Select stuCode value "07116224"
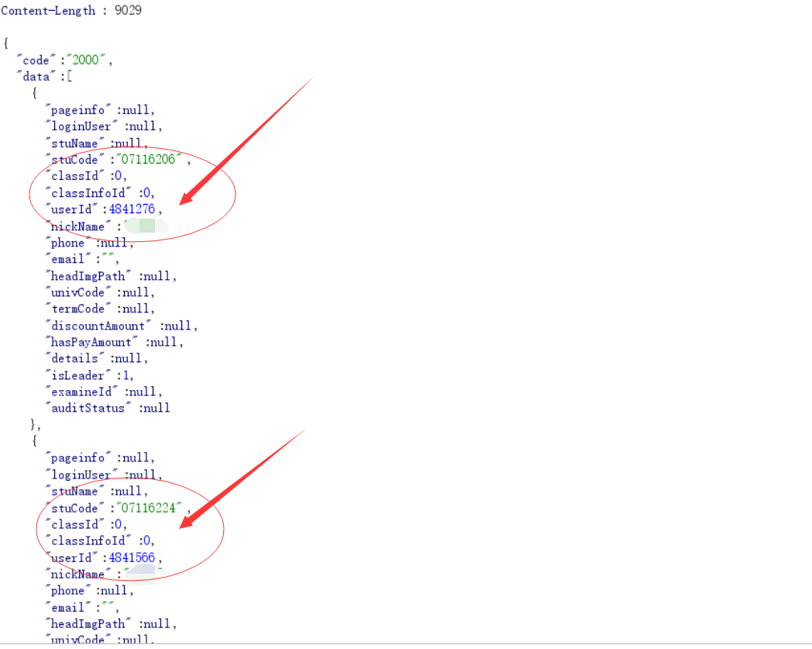The height and width of the screenshot is (649, 812). coord(149,507)
